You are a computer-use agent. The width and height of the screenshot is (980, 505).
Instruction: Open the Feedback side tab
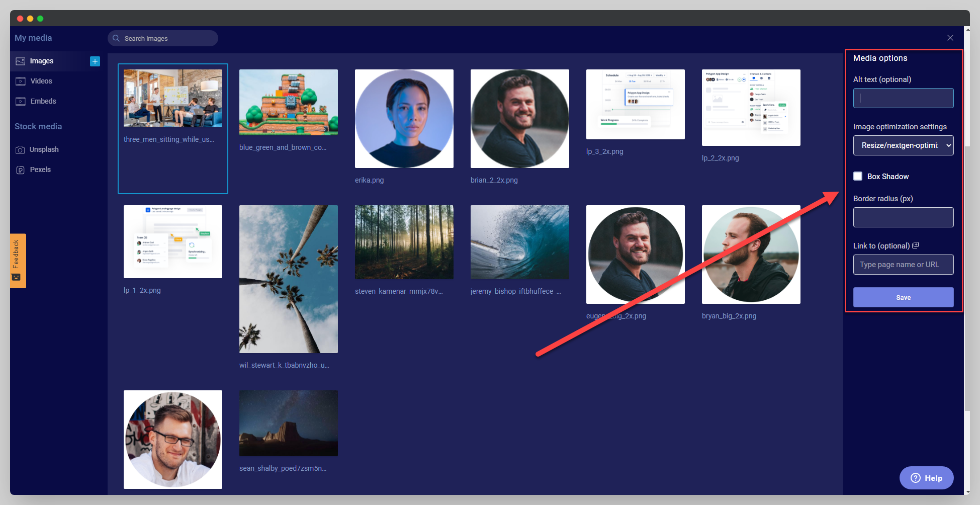pyautogui.click(x=18, y=261)
